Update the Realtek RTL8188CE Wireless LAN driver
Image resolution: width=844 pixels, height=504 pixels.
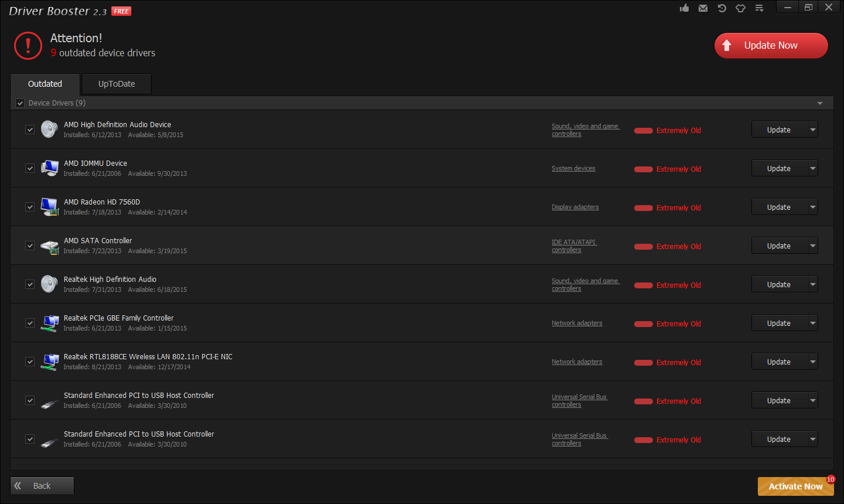point(780,362)
